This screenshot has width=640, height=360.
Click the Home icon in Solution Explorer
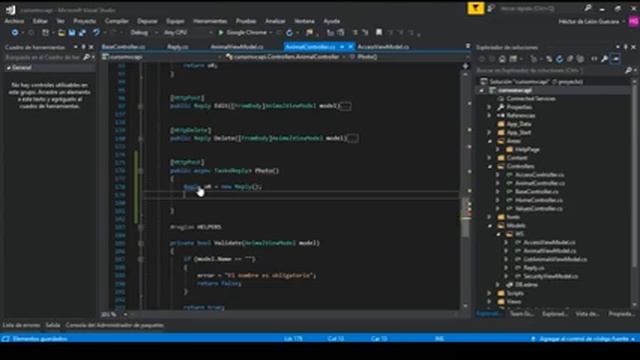502,59
